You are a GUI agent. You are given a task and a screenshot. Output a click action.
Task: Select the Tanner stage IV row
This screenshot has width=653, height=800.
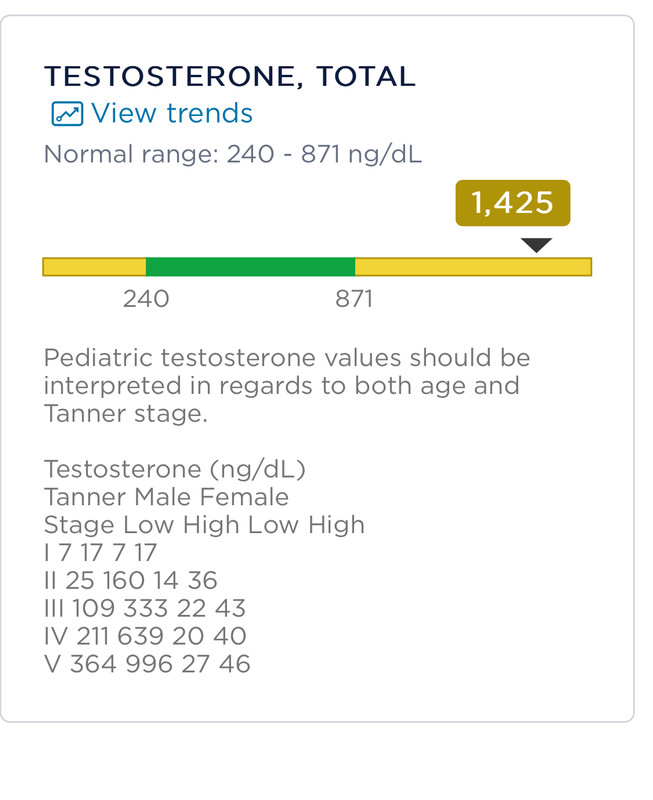pyautogui.click(x=145, y=636)
